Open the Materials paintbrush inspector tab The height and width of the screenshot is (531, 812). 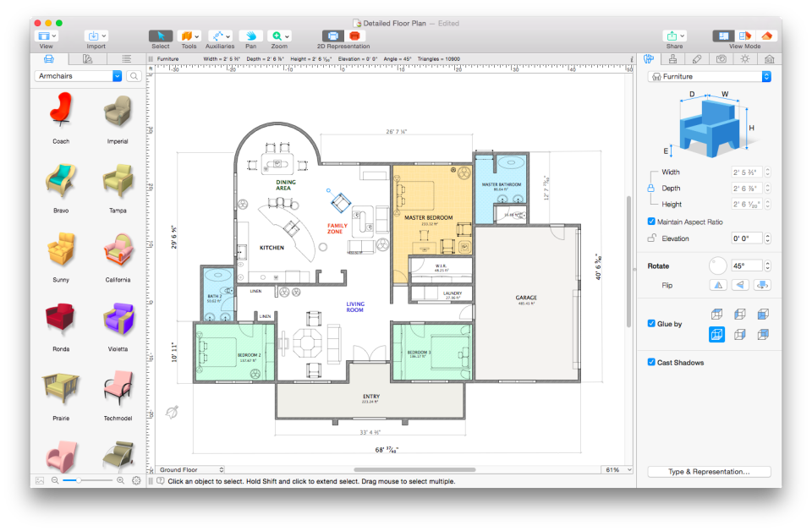pos(673,59)
